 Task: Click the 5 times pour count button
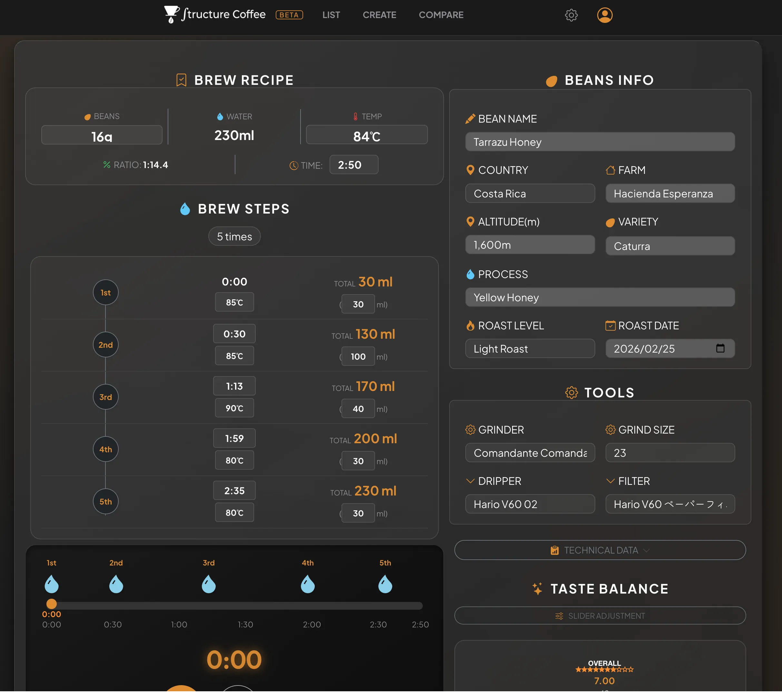tap(234, 236)
